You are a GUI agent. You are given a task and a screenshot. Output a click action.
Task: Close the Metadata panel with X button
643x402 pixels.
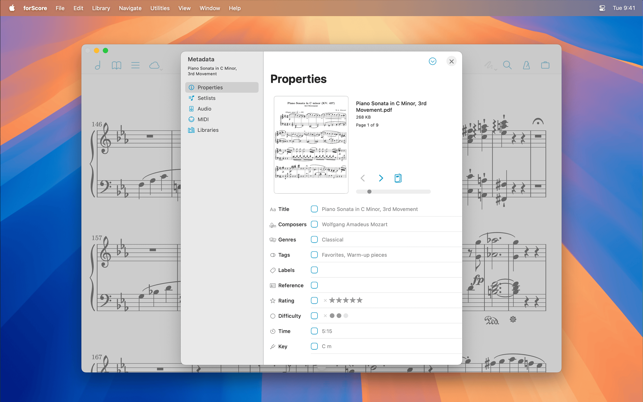pos(451,61)
